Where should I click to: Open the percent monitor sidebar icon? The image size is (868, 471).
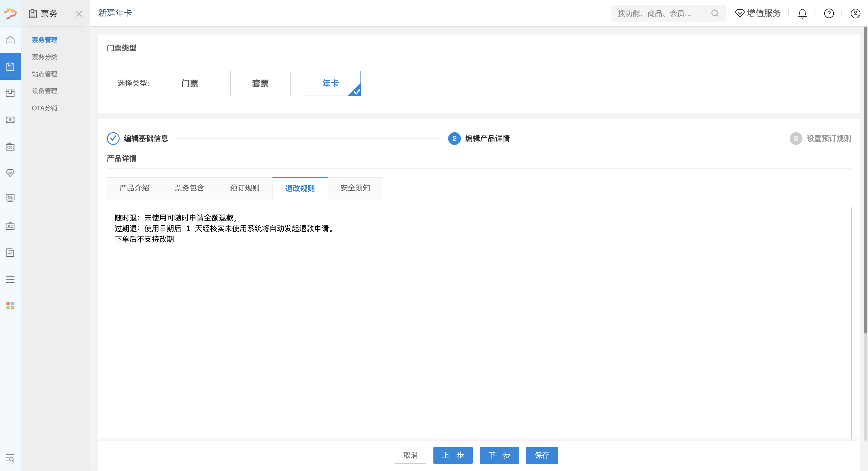[10, 198]
